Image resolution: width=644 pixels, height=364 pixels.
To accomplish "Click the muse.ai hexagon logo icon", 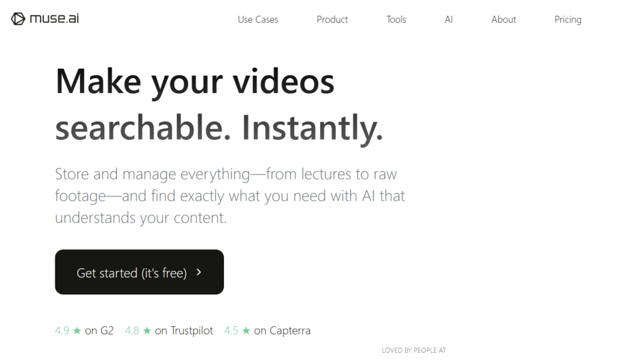I will (18, 18).
